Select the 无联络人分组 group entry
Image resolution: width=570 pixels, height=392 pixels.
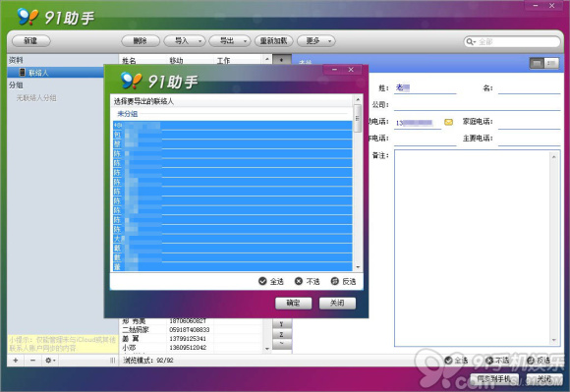coord(36,97)
